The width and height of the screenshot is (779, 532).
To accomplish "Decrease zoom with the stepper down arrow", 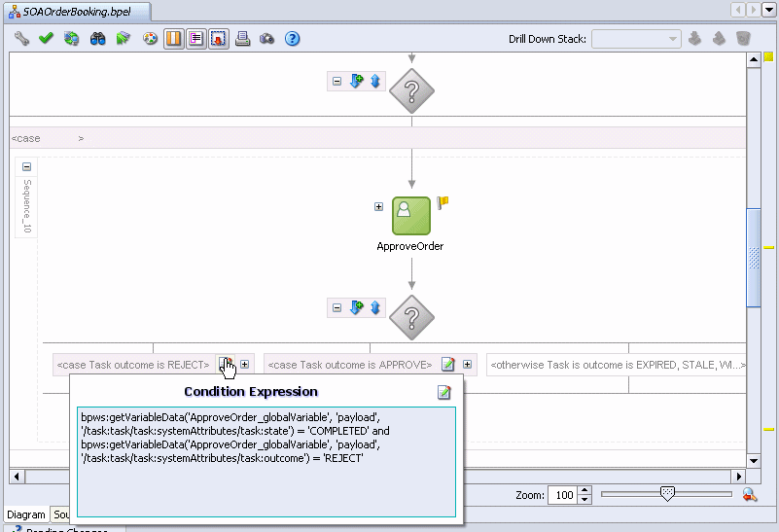I will pos(584,499).
